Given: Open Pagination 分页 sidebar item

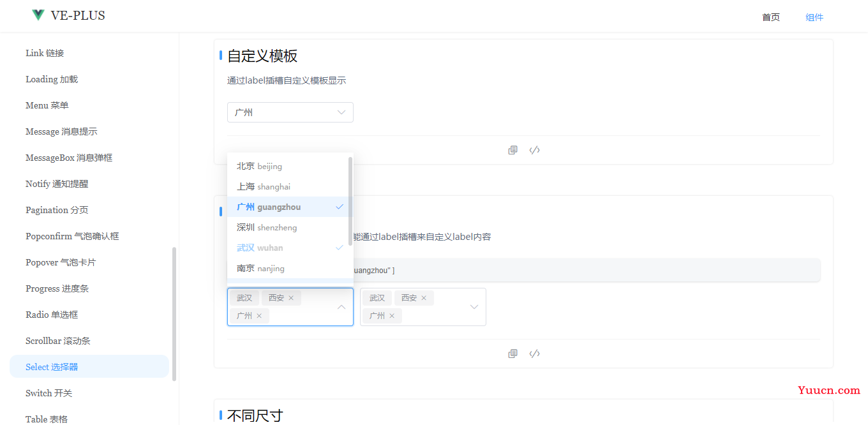Looking at the screenshot, I should [89, 210].
